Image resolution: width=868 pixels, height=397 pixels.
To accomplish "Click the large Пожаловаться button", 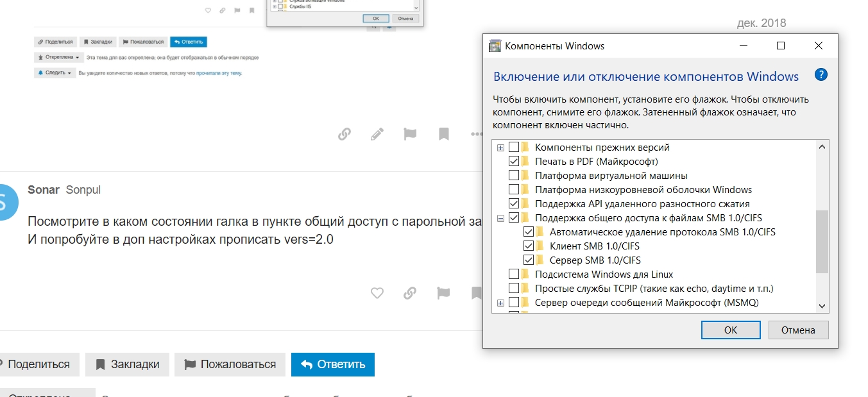I will tap(230, 364).
